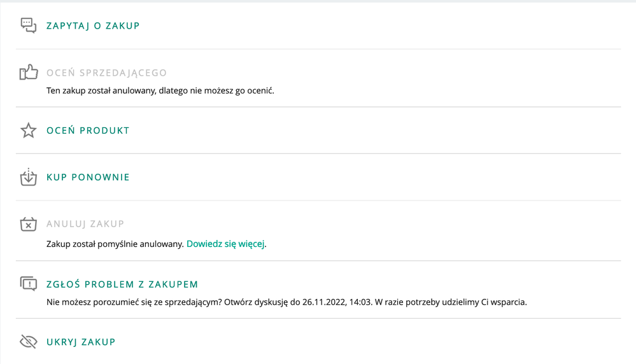Click the 26.11.2022, 14:03 deadline text
The image size is (636, 364).
point(337,302)
